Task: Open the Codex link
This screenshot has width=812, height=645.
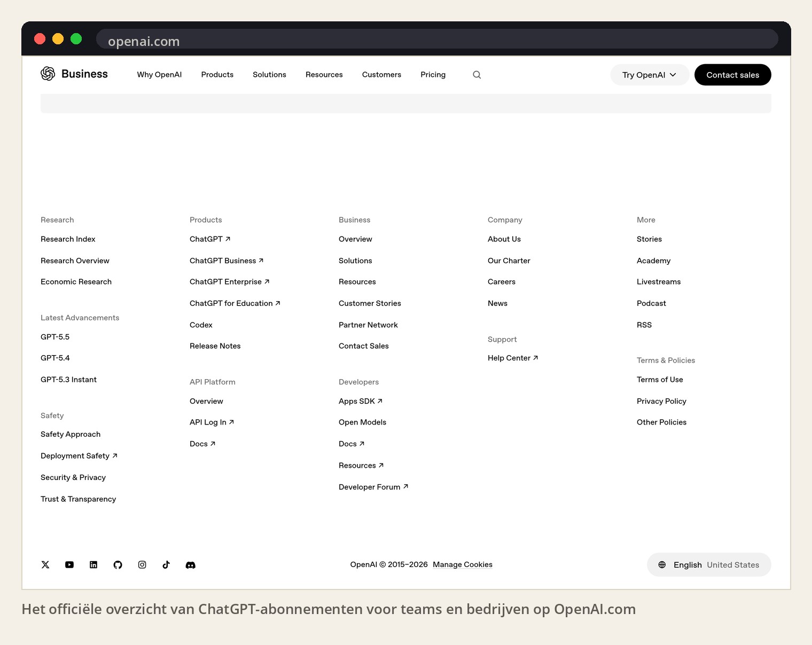Action: click(201, 325)
